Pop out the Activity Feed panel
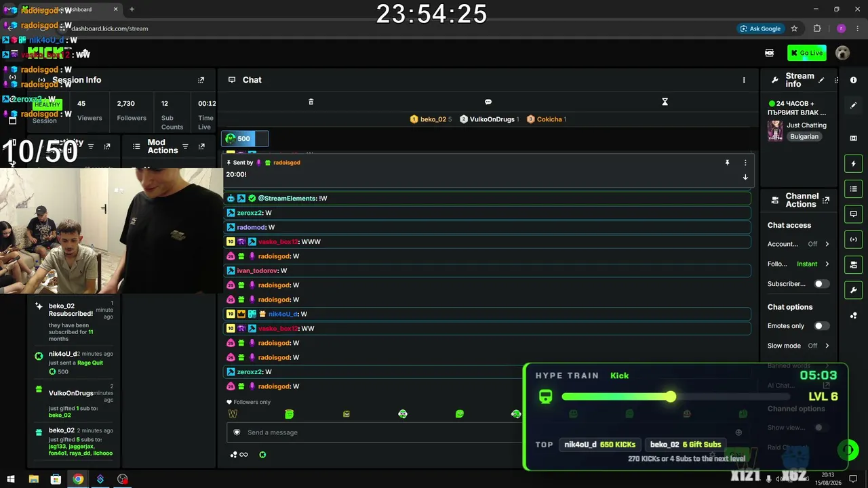The width and height of the screenshot is (868, 488). (107, 146)
